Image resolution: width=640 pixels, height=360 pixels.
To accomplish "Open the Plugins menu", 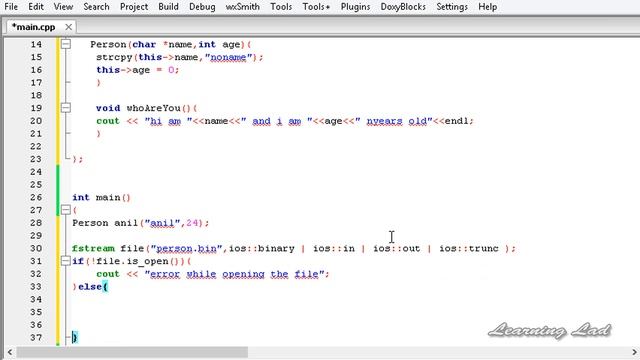I will pyautogui.click(x=355, y=7).
